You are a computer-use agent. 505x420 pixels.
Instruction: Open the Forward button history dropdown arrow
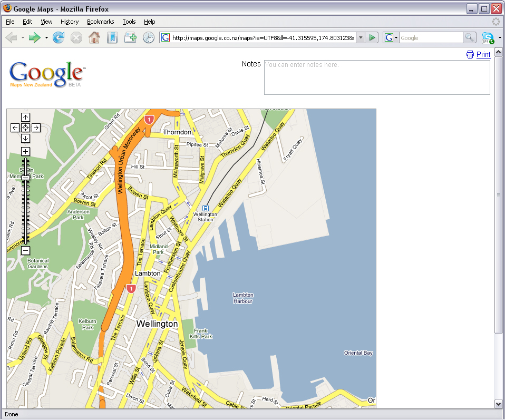click(x=46, y=37)
